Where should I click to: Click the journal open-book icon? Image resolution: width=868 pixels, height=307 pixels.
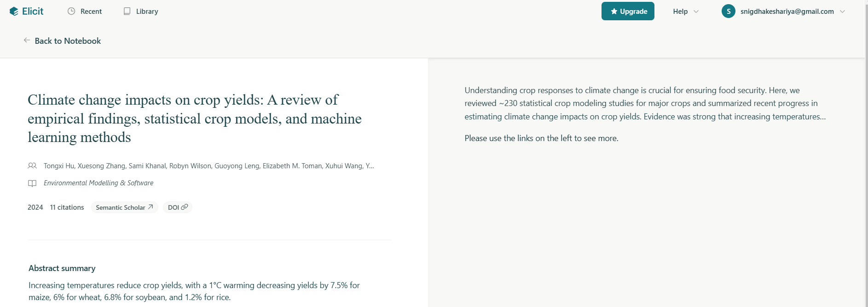point(32,183)
